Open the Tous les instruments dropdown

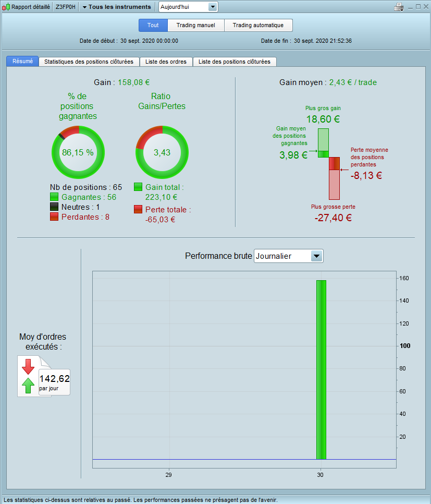117,7
